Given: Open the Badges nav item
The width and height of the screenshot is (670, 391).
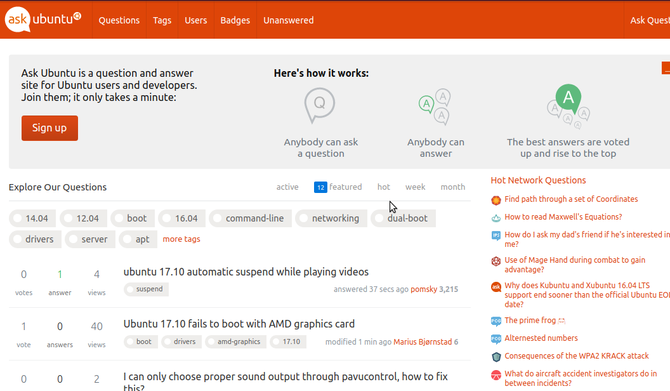Looking at the screenshot, I should tap(235, 20).
